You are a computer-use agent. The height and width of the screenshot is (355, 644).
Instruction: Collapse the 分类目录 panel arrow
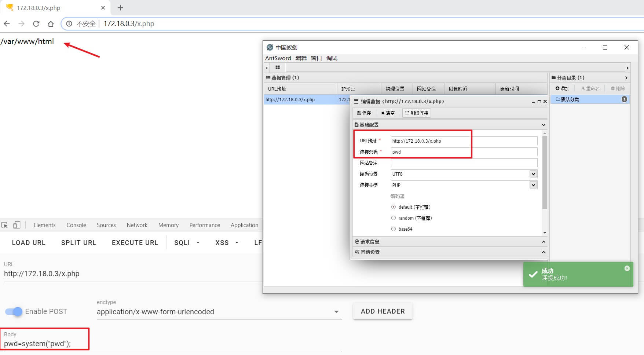point(626,78)
